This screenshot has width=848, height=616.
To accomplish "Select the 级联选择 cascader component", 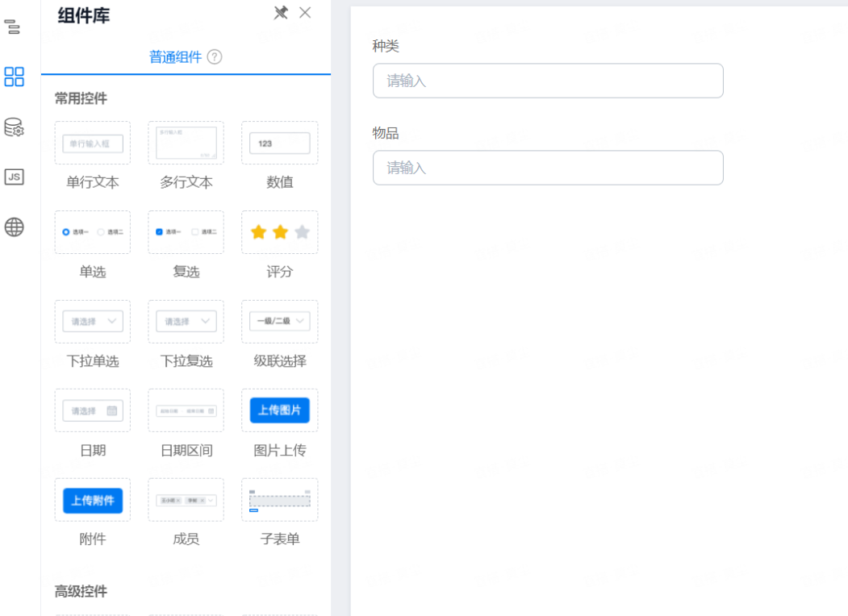I will (x=280, y=322).
